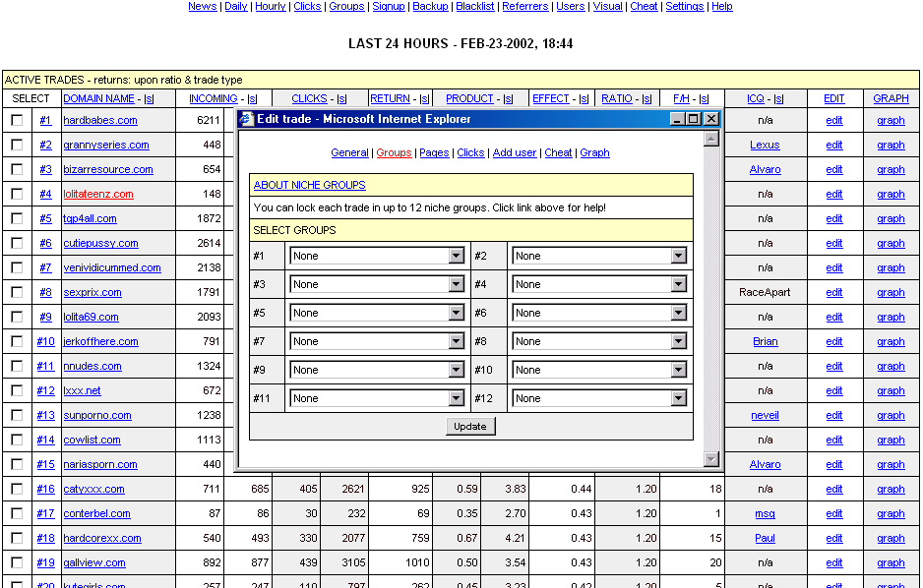Tick the checkbox for grannyseries.com row
This screenshot has width=923, height=588.
17,145
